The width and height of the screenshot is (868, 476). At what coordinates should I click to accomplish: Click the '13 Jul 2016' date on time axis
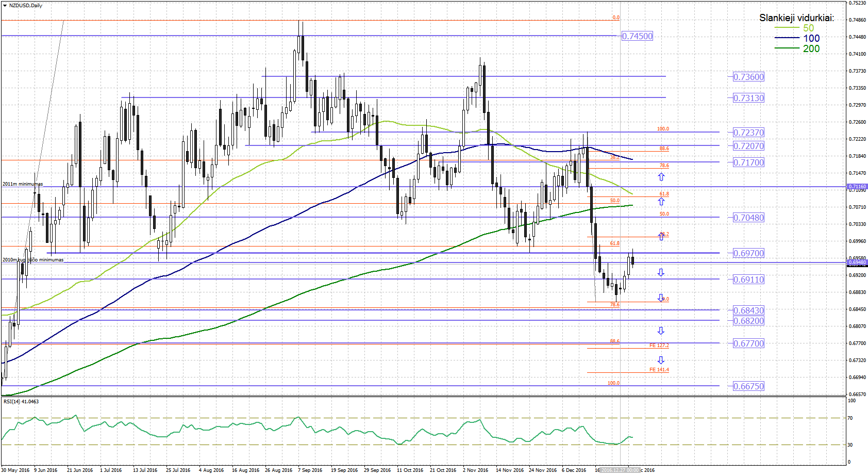point(145,470)
